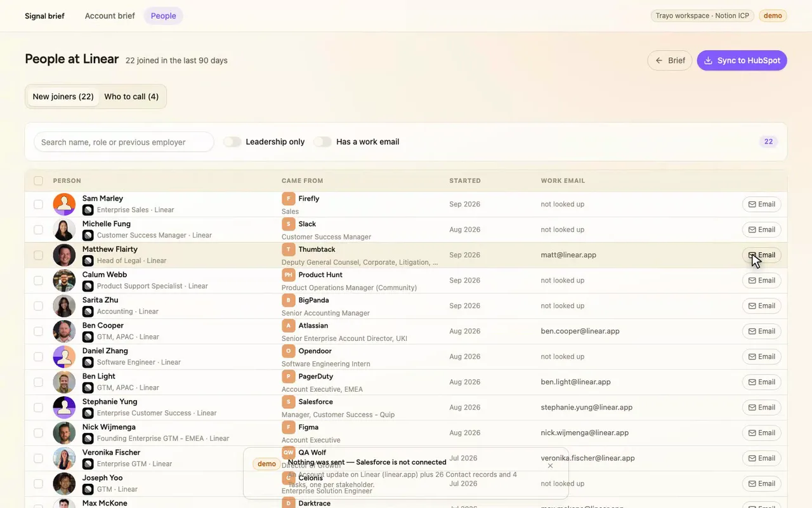Open Michelle Fung's profile photo
812x508 pixels.
tap(64, 230)
